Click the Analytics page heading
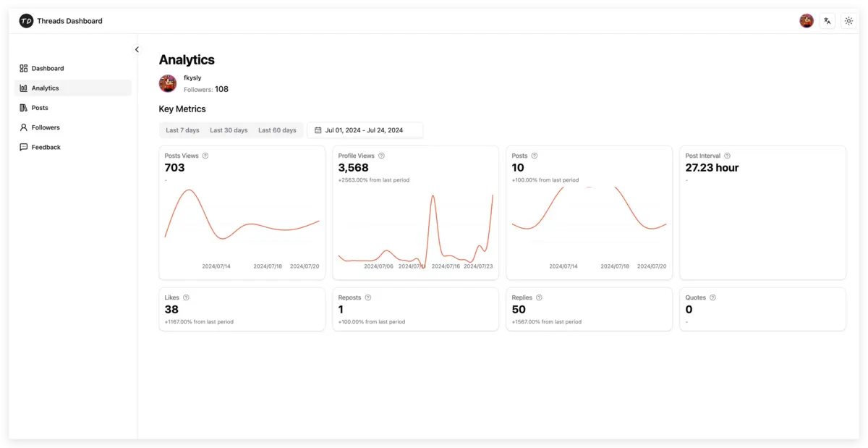The width and height of the screenshot is (868, 448). coord(187,60)
